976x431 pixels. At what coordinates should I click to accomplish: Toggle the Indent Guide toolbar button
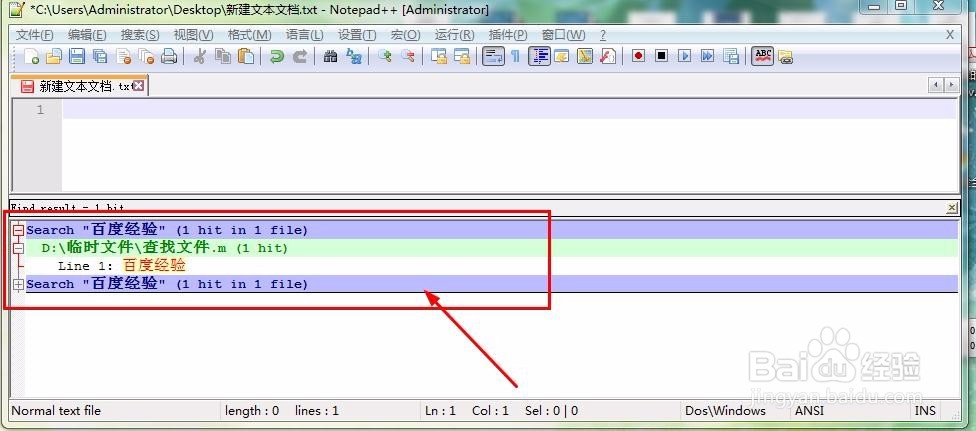(x=539, y=57)
